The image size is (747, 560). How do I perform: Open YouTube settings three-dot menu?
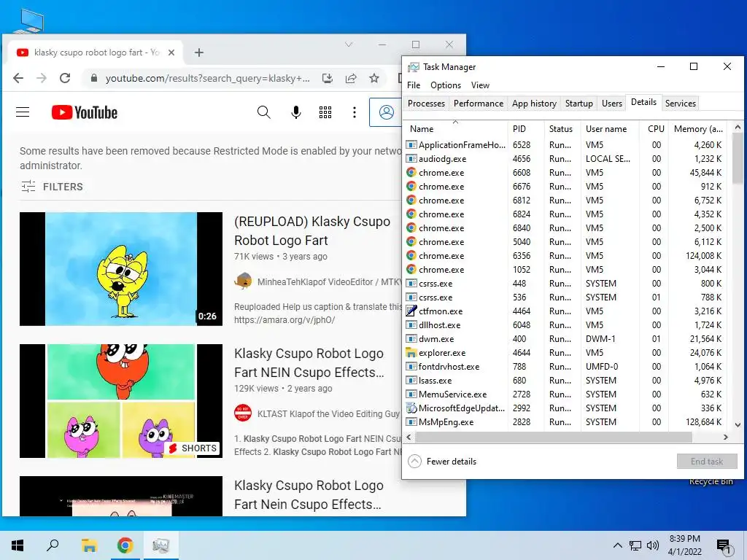(x=354, y=112)
